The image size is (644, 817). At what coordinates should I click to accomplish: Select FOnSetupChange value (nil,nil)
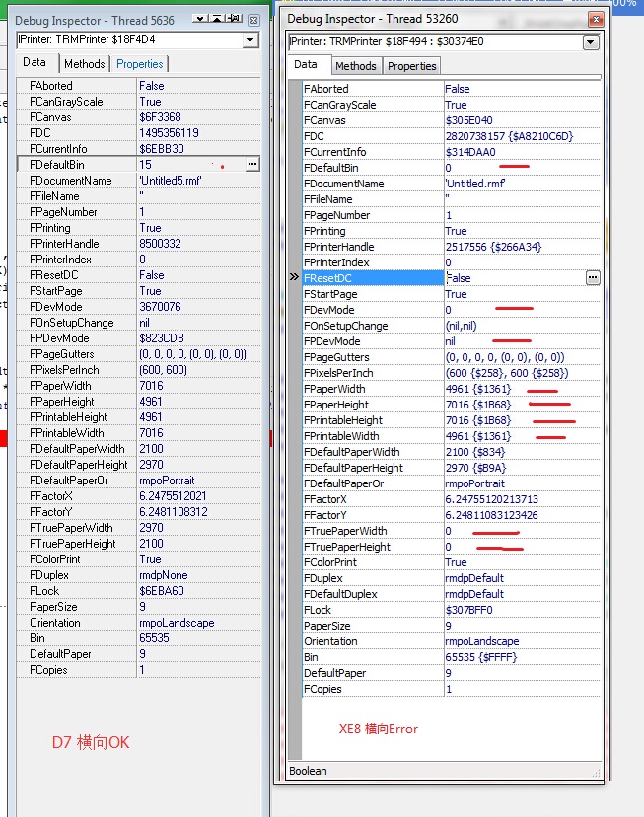click(461, 326)
